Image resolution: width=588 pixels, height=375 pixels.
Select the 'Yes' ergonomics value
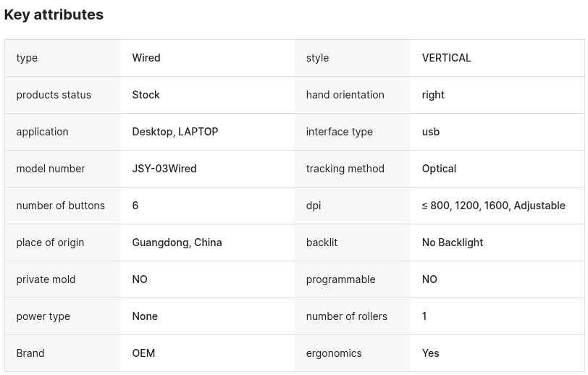tap(430, 353)
